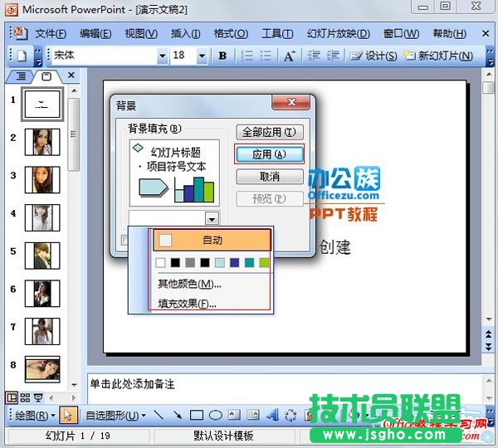The width and height of the screenshot is (498, 448).
Task: Choose the Select Objects arrow tool
Action: pos(68,416)
